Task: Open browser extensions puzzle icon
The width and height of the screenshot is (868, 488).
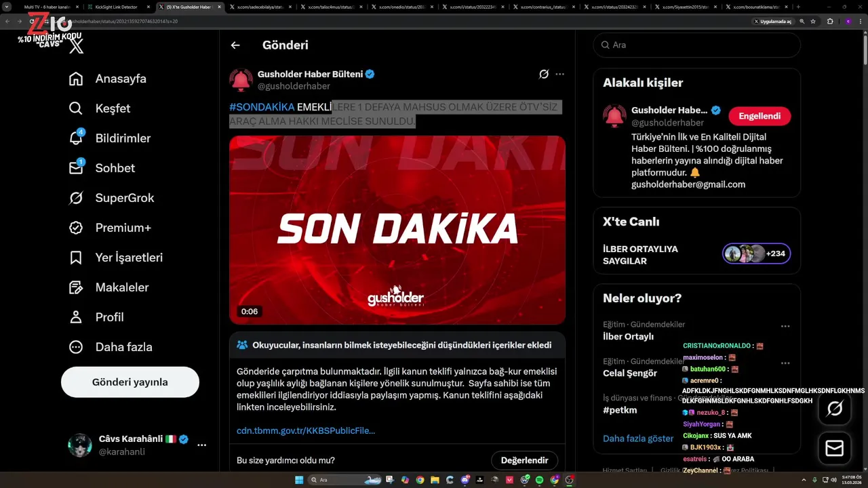Action: click(x=830, y=22)
